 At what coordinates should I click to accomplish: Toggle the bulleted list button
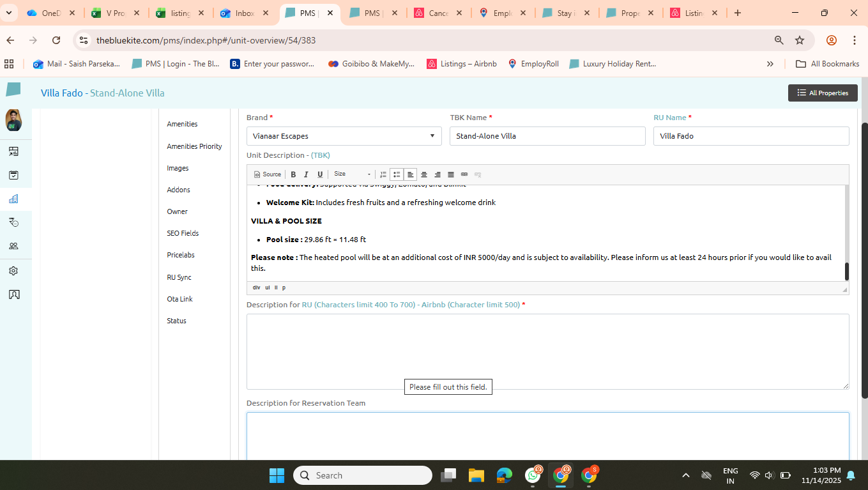click(x=397, y=174)
